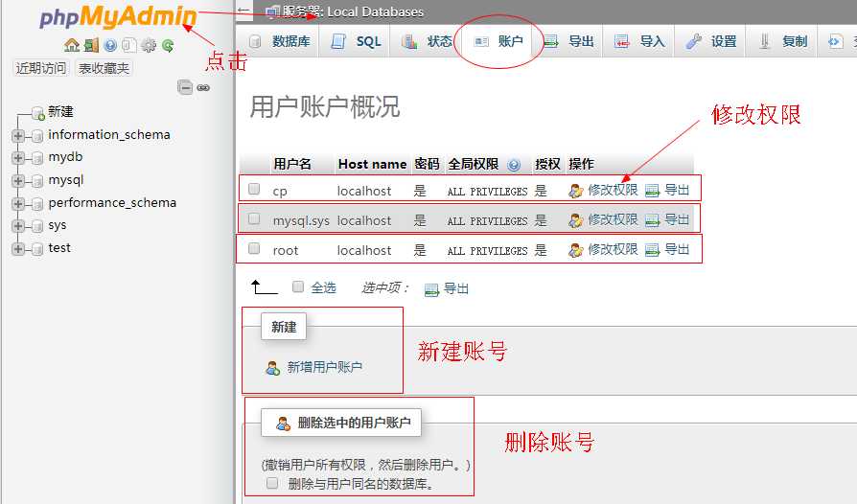Image resolution: width=857 pixels, height=504 pixels.
Task: Select performance_schema database in tree
Action: (112, 203)
